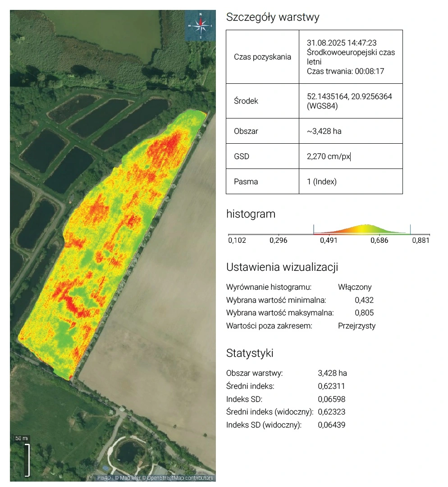The width and height of the screenshot is (448, 487).
Task: Click the Czas pozyskania timestamp cell
Action: (350, 57)
